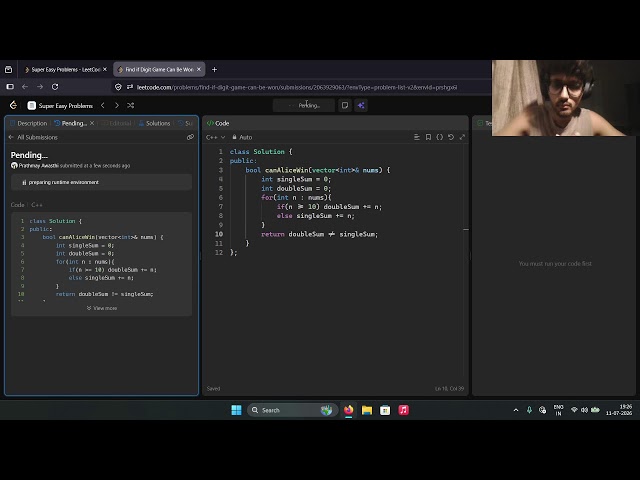The width and height of the screenshot is (640, 480).
Task: Show hidden system tray icons
Action: coord(516,410)
